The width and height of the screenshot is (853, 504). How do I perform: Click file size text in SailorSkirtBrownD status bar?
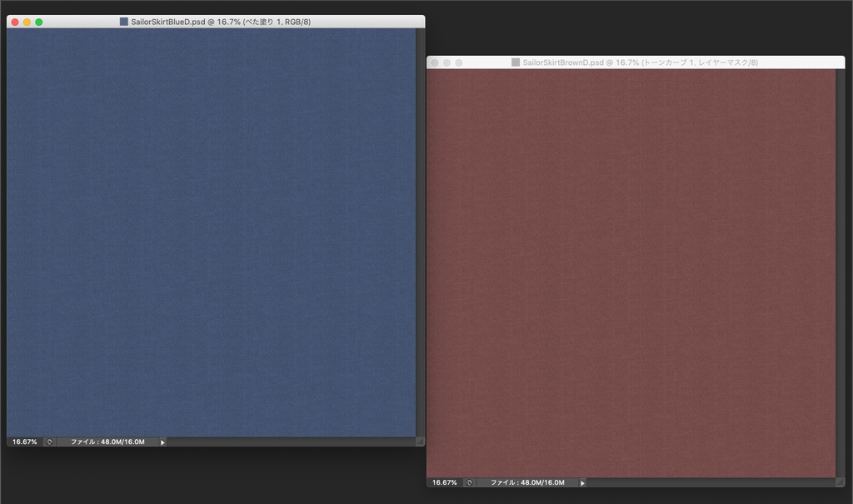527,483
